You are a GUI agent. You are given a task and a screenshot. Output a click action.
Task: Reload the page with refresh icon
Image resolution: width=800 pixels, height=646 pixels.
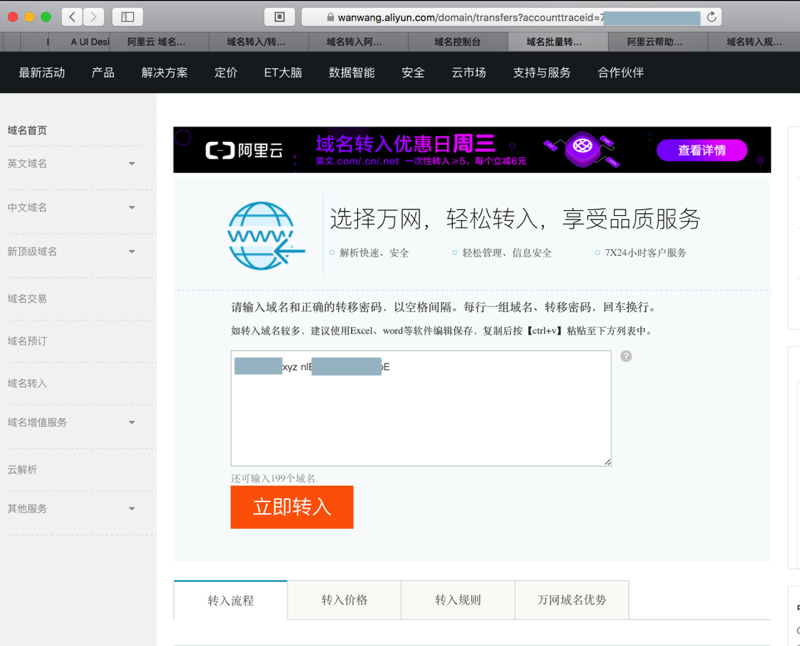tap(711, 17)
